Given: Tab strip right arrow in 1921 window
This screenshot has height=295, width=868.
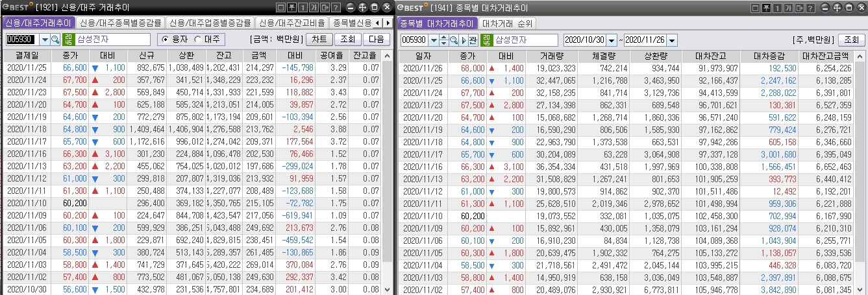Looking at the screenshot, I should (388, 23).
